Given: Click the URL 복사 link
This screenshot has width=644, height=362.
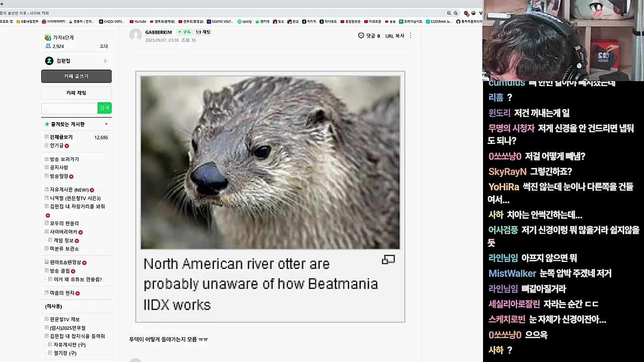Looking at the screenshot, I should 395,36.
